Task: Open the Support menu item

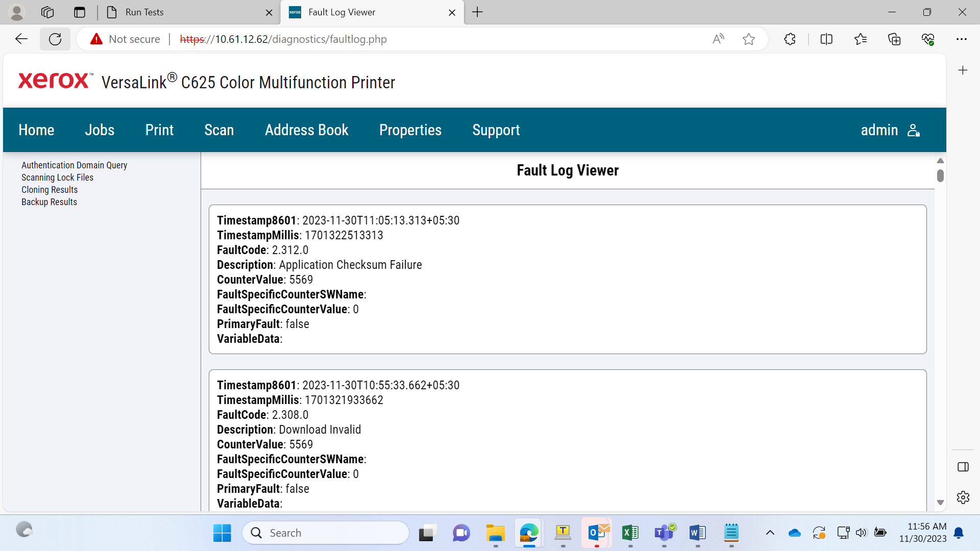Action: [496, 130]
